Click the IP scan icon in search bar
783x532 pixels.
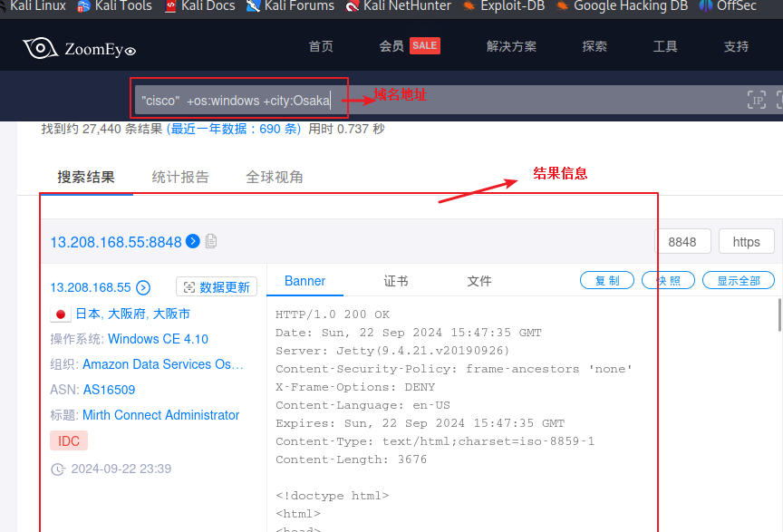point(756,100)
